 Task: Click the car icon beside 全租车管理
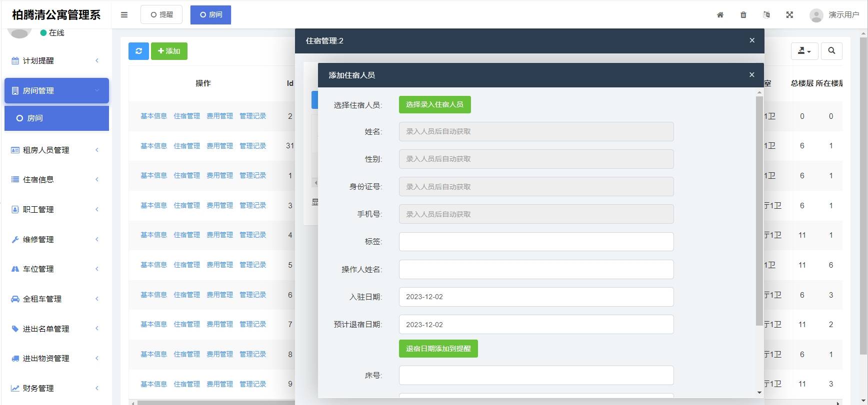pos(15,299)
